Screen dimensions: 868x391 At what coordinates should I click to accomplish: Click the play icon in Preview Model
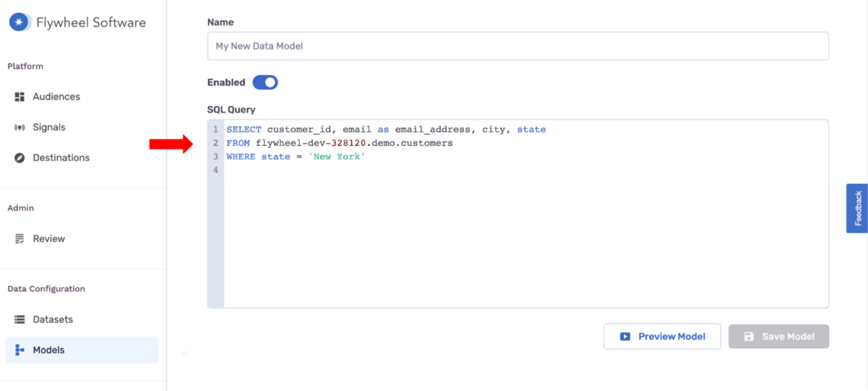pyautogui.click(x=625, y=337)
